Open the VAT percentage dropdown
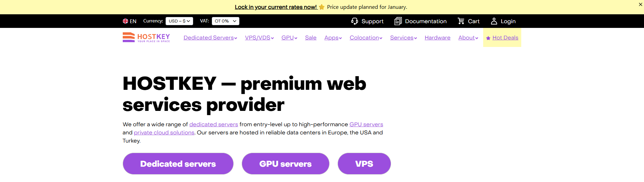Screen dimensions: 644x182 [x=225, y=21]
